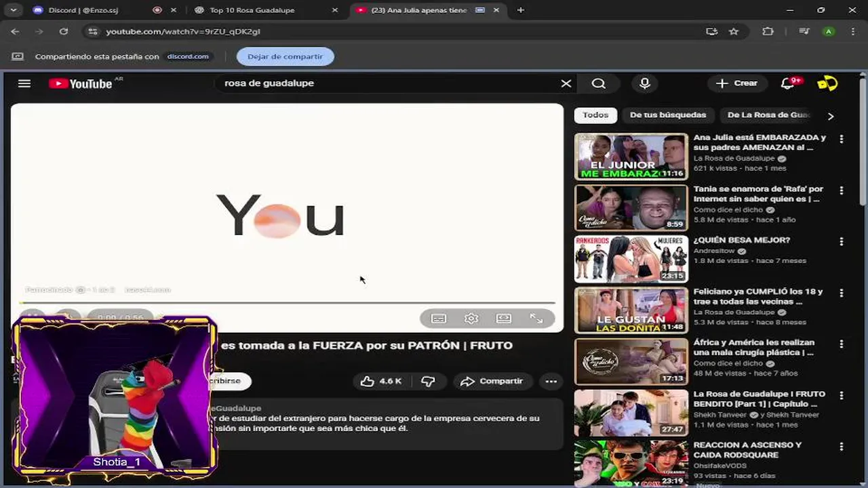Select the De tus búsquedas chip
This screenshot has width=868, height=488.
pos(668,115)
